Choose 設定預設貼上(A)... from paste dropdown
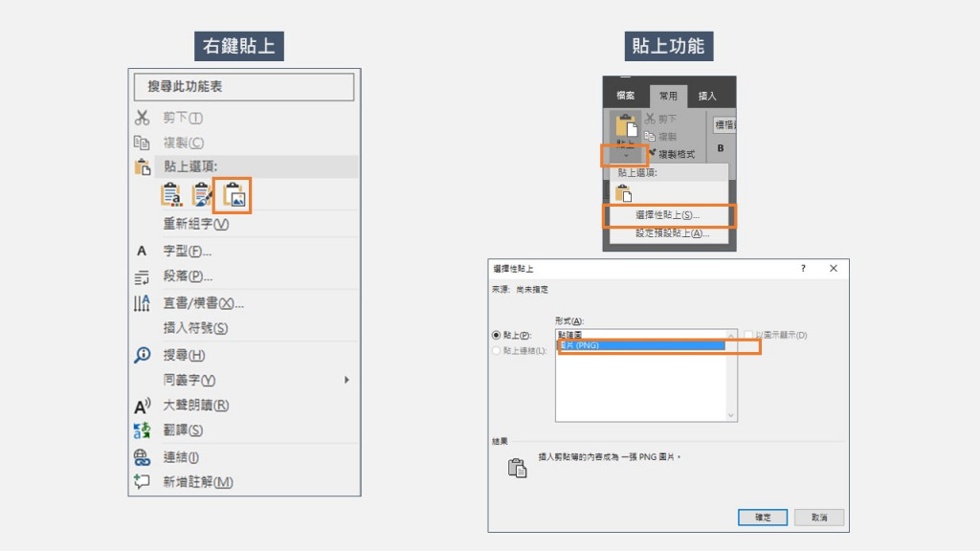 point(672,233)
